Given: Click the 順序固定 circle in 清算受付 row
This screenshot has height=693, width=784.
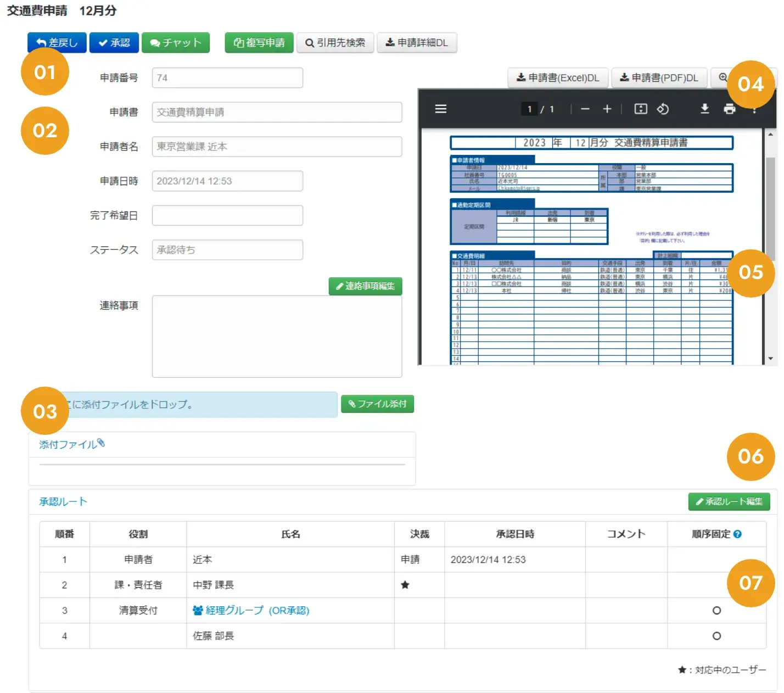Looking at the screenshot, I should [x=716, y=611].
